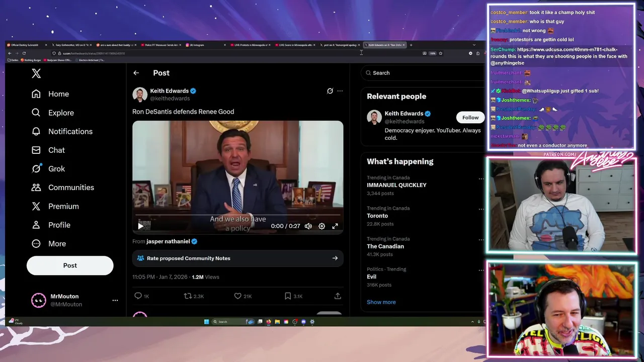Image resolution: width=644 pixels, height=362 pixels.
Task: Open Dailies bookmarks folder
Action: coord(12,60)
